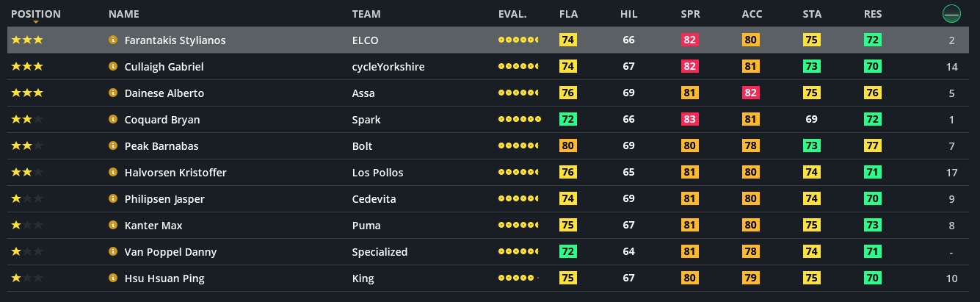The image size is (980, 302).
Task: Click the evaluation dots in Peak Barnabas row
Action: tap(518, 146)
